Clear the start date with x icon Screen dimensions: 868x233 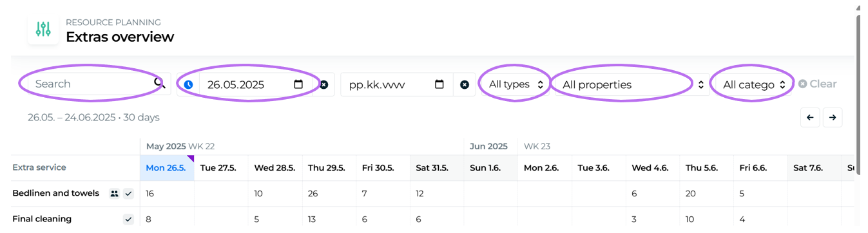(x=324, y=84)
